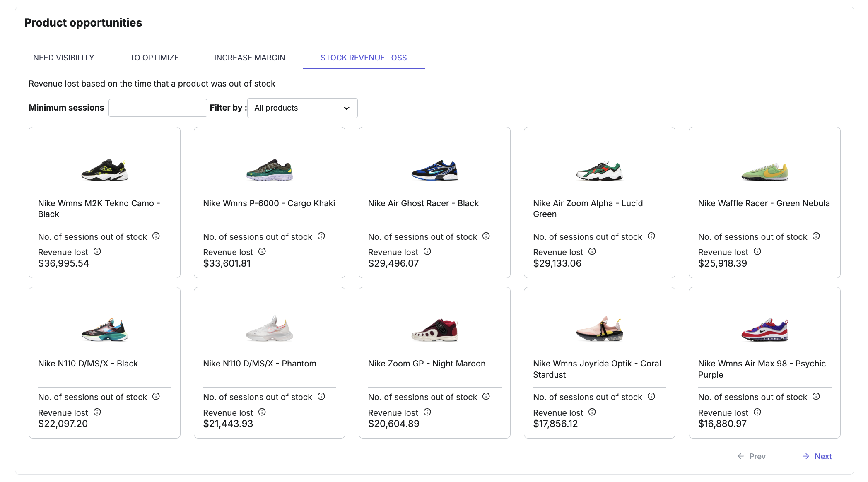Click the $29,496.07 revenue lost value
Screen dimensions: 868x482
coord(393,263)
